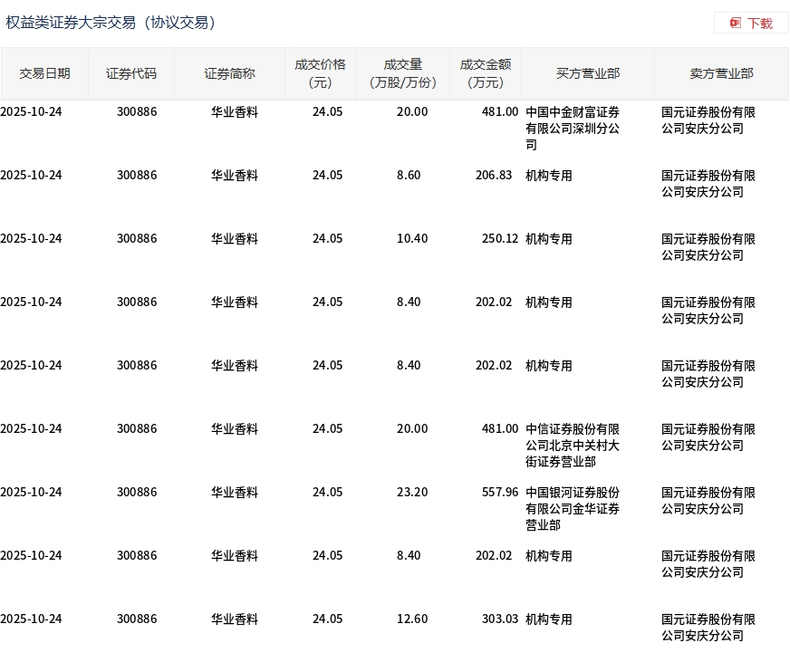
Task: Select the 中国中金财富证券 buyer cell
Action: pyautogui.click(x=573, y=128)
